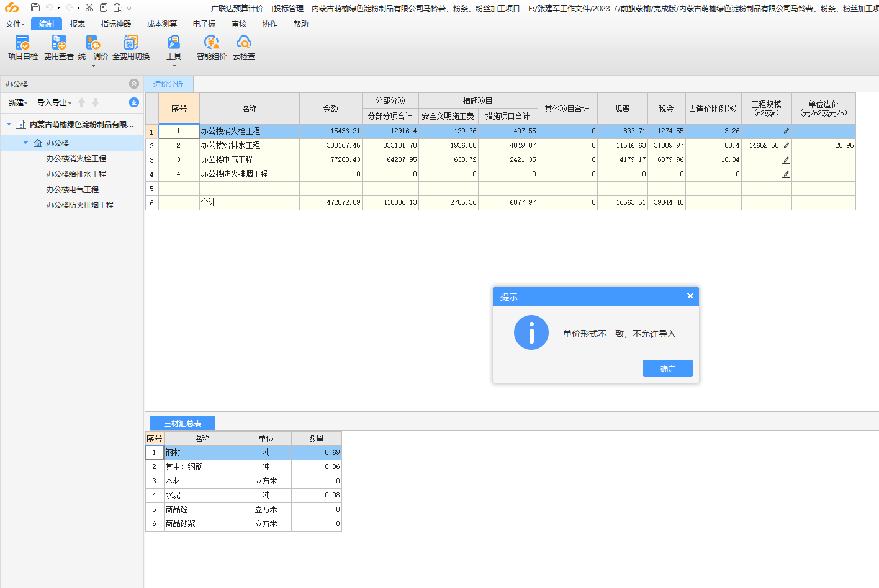The height and width of the screenshot is (588, 879).
Task: Open the 新建 dropdown
Action: click(x=18, y=103)
